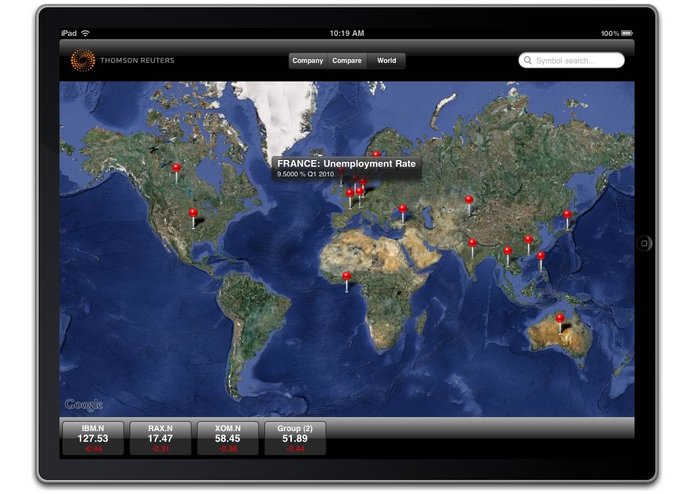Click the 100% battery percentage text
The image size is (695, 494).
[x=610, y=34]
